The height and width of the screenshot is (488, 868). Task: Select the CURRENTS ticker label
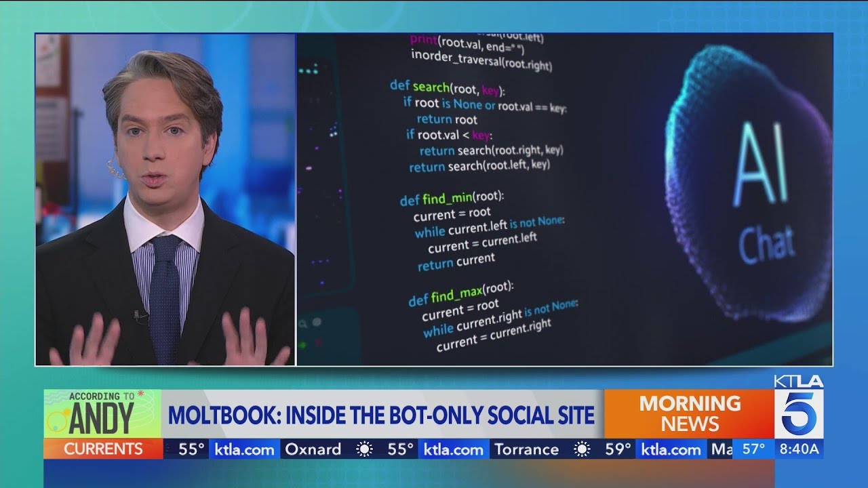pyautogui.click(x=103, y=449)
